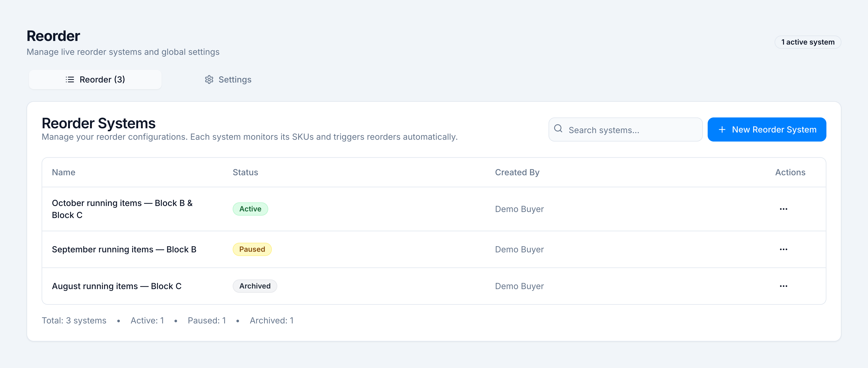Focus the Search systems input field
This screenshot has width=868, height=368.
point(625,130)
